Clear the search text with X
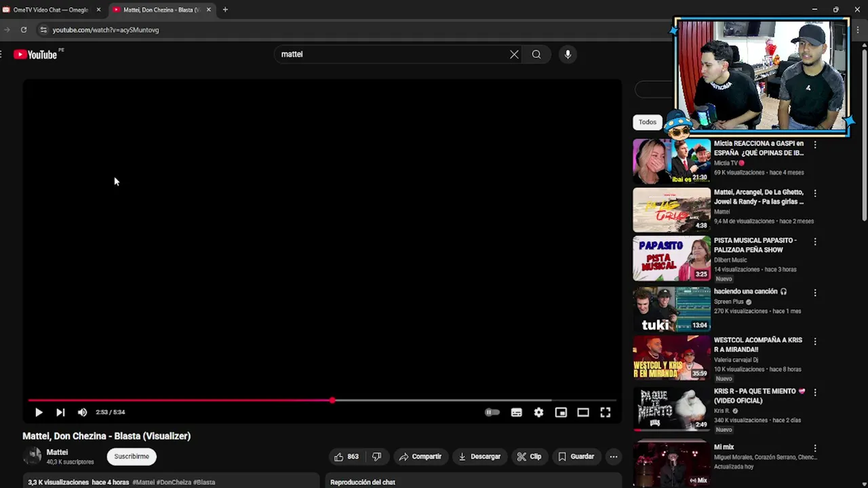 pyautogui.click(x=514, y=54)
